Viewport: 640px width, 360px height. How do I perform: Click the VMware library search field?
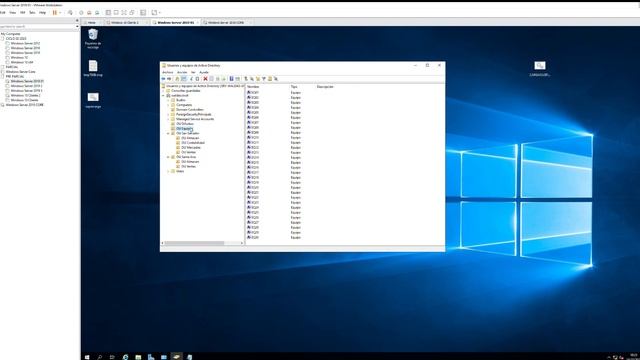37,27
